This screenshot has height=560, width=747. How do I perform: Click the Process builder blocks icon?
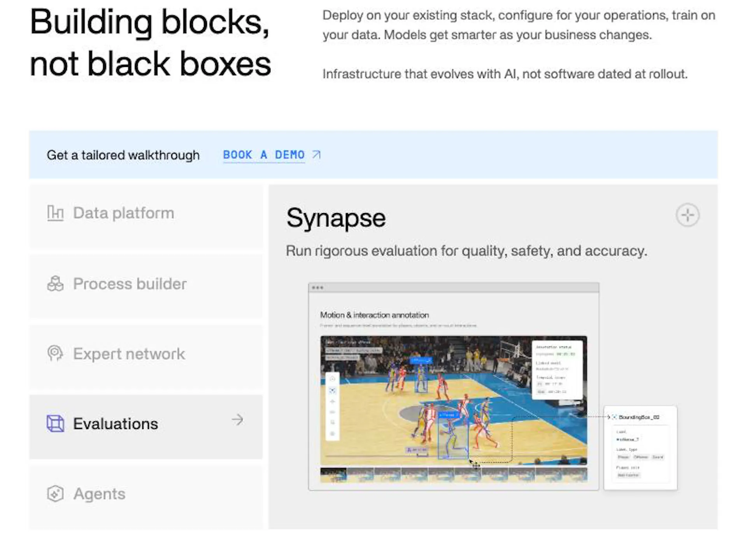(55, 283)
